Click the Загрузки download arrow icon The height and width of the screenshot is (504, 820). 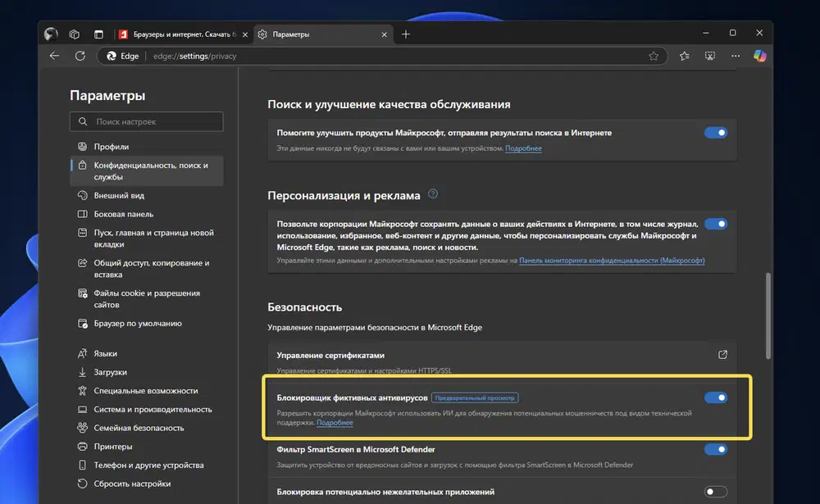tap(83, 372)
